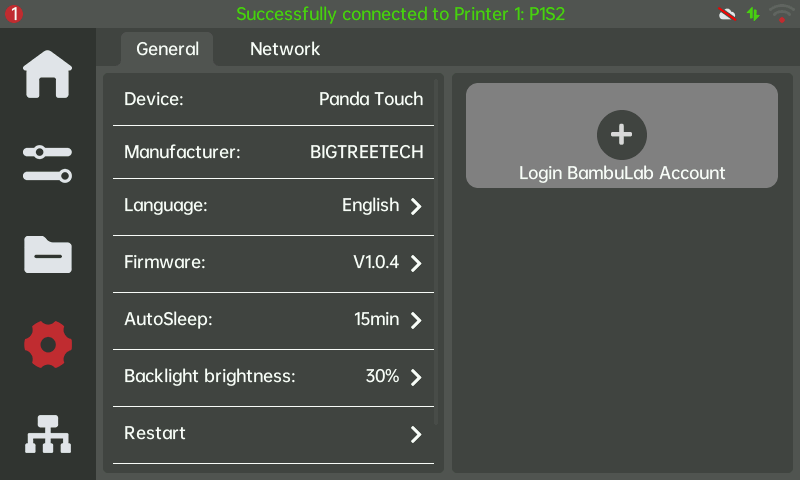This screenshot has height=480, width=800.
Task: Expand Backlight brightness 30% chevron
Action: [416, 377]
